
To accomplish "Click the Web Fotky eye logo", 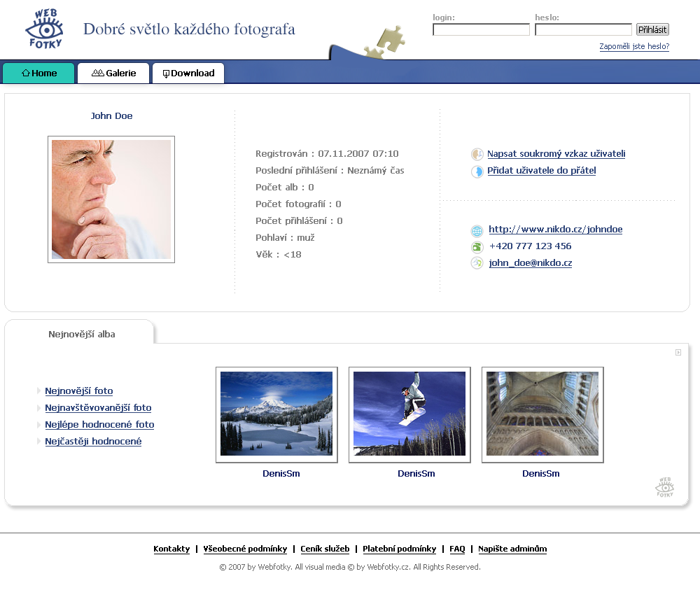I will tap(44, 29).
